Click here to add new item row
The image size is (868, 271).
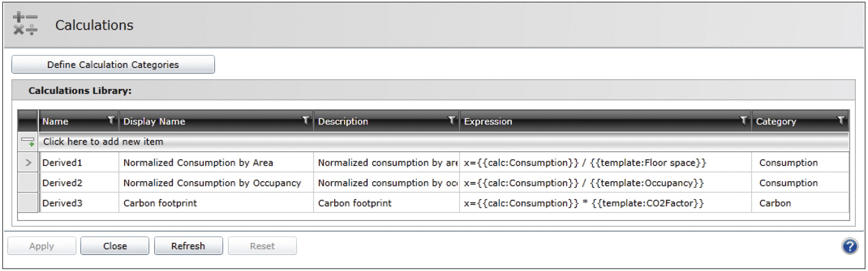444,142
